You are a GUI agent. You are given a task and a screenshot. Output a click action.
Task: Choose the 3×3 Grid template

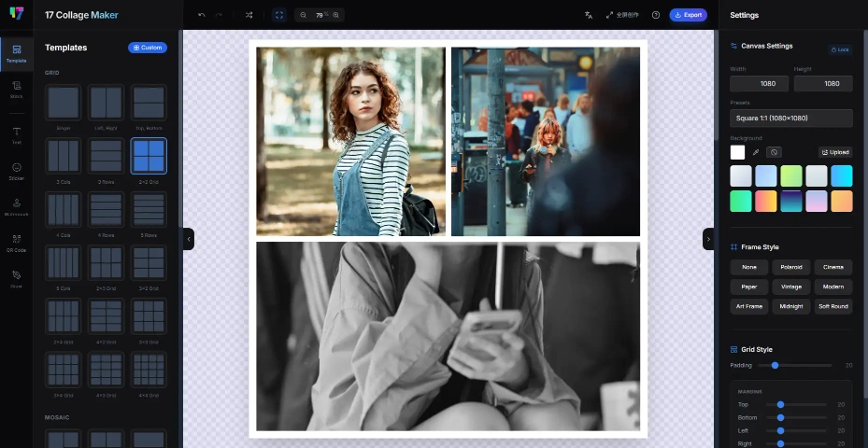click(149, 316)
